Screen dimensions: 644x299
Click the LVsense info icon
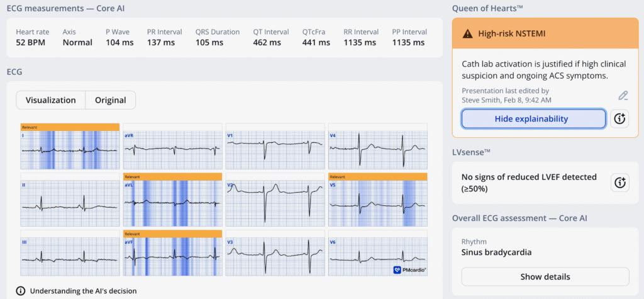tap(619, 183)
